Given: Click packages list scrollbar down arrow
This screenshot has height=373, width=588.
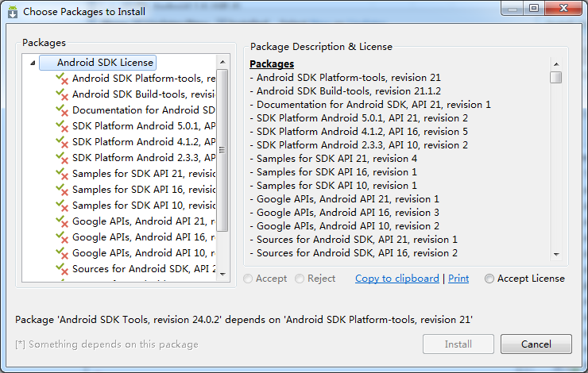Looking at the screenshot, I should point(222,275).
